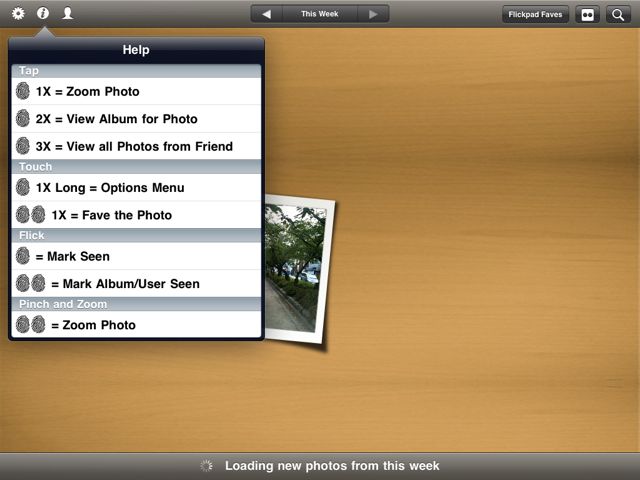This screenshot has height=480, width=640.
Task: Click fingerprint icon beside 'View Album for Photo'
Action: click(23, 118)
